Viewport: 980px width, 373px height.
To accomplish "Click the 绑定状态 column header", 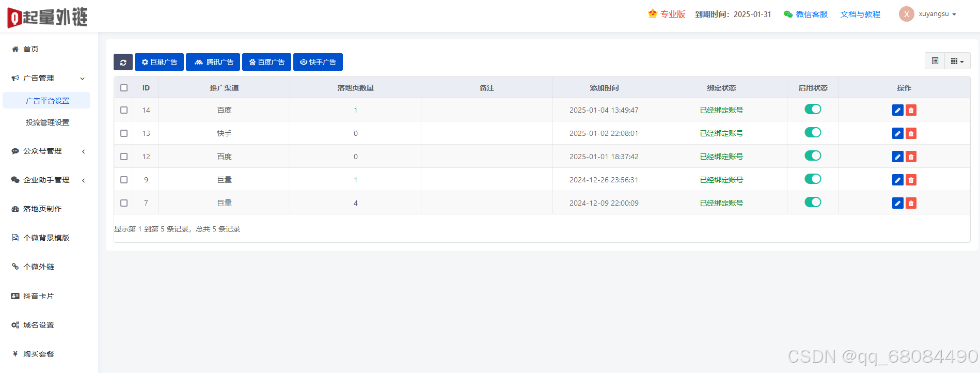I will pos(721,88).
